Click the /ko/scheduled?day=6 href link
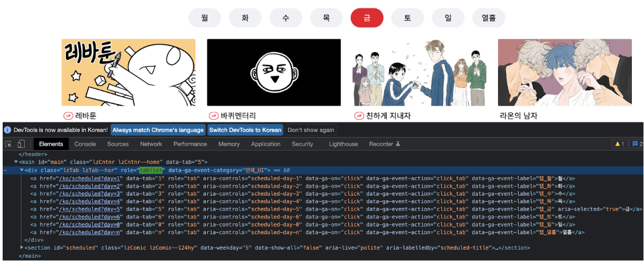 90,217
